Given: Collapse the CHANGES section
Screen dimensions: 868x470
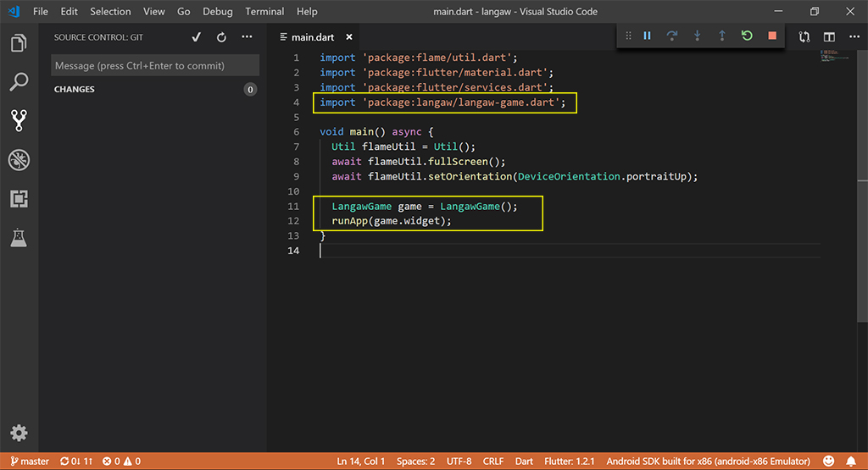Looking at the screenshot, I should tap(75, 89).
